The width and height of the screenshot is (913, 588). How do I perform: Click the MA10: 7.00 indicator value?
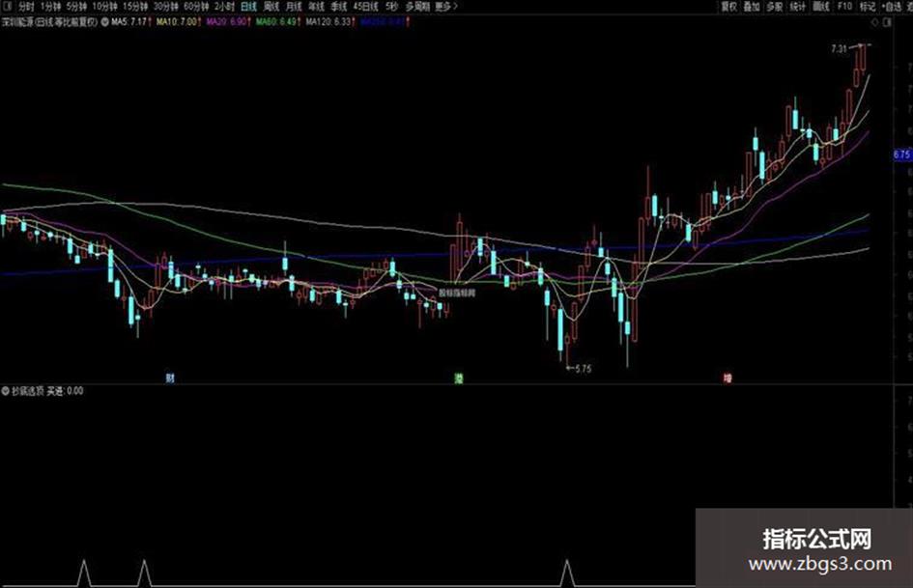click(178, 22)
